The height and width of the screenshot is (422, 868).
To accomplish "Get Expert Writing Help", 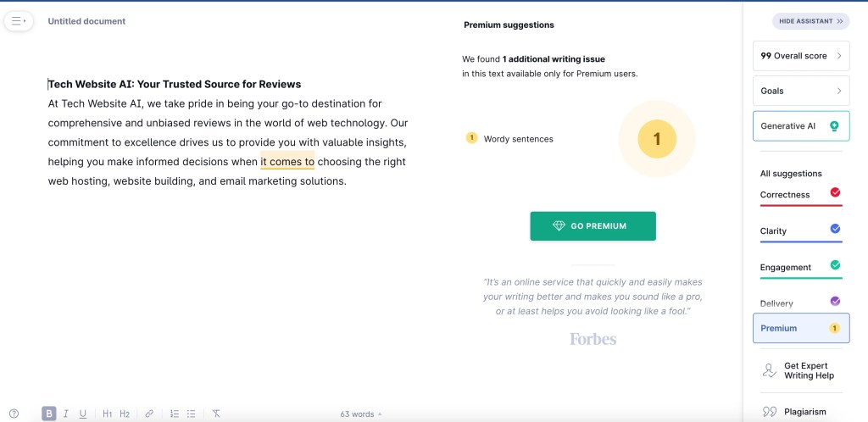I will tap(801, 370).
